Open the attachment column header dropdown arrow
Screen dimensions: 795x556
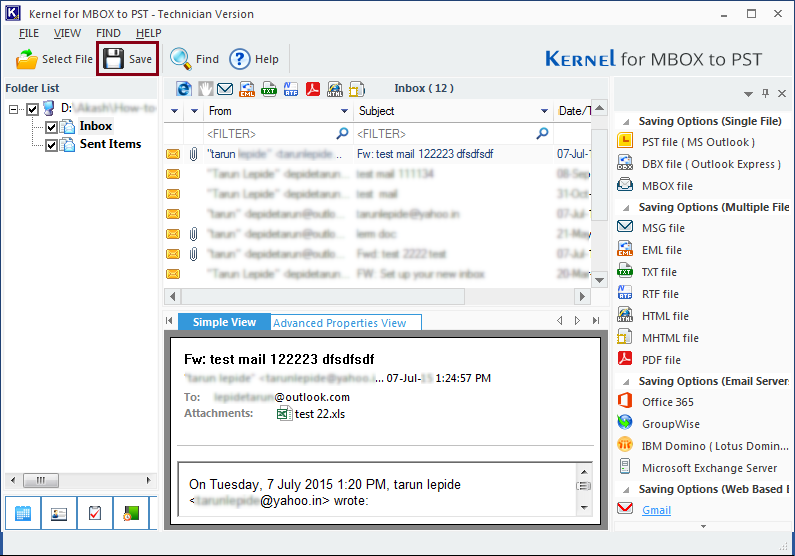pos(194,111)
